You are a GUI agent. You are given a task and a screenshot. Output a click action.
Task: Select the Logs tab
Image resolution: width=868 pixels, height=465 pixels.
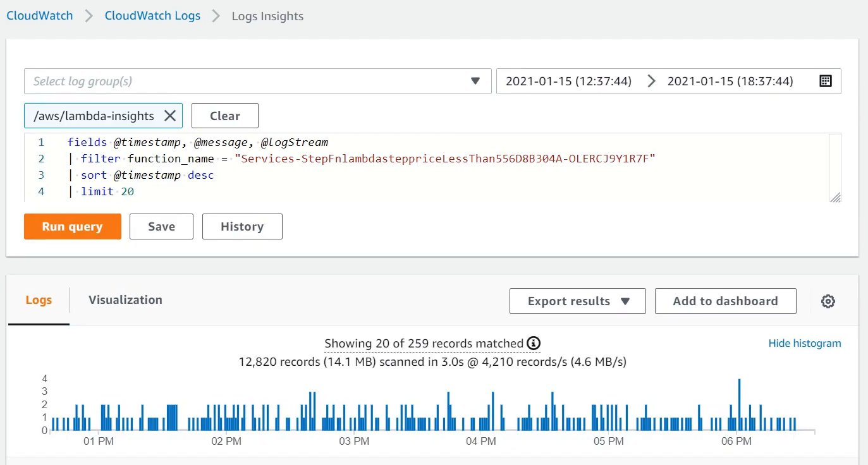coord(39,299)
